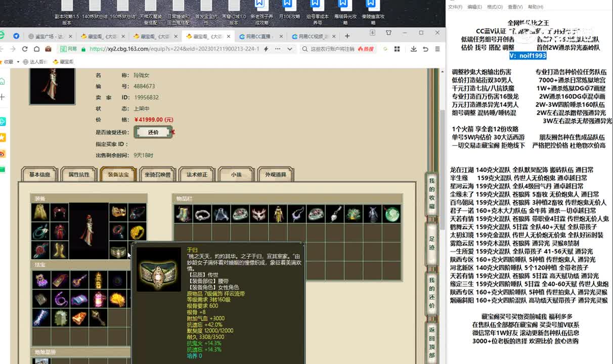
Task: Click the 我的收藏 side button
Action: [x=431, y=194]
